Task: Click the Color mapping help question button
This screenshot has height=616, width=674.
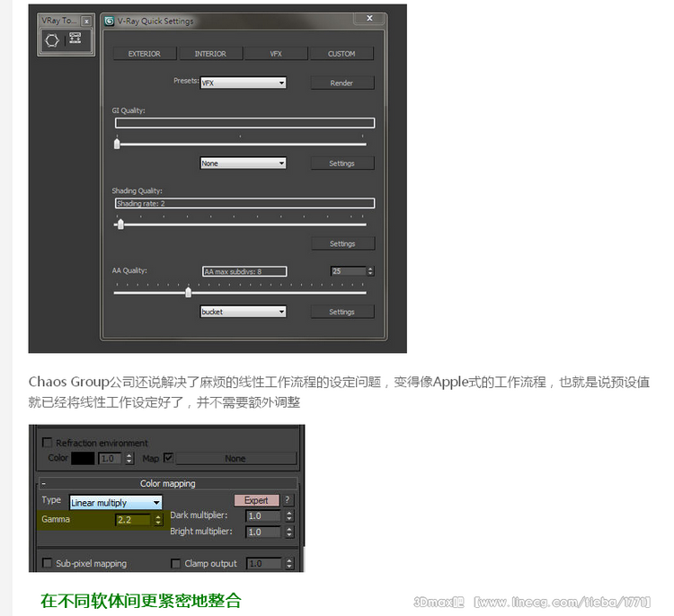Action: click(288, 499)
